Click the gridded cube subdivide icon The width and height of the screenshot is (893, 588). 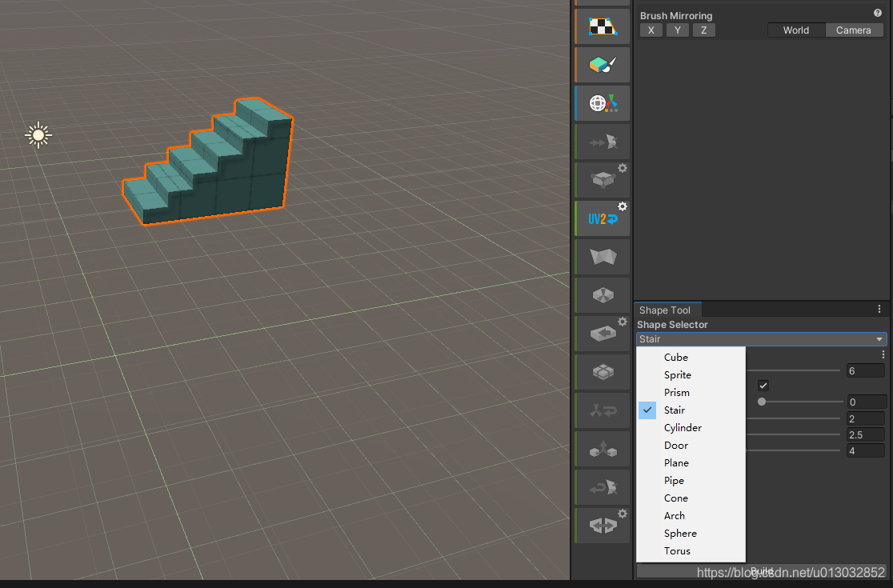click(x=603, y=372)
